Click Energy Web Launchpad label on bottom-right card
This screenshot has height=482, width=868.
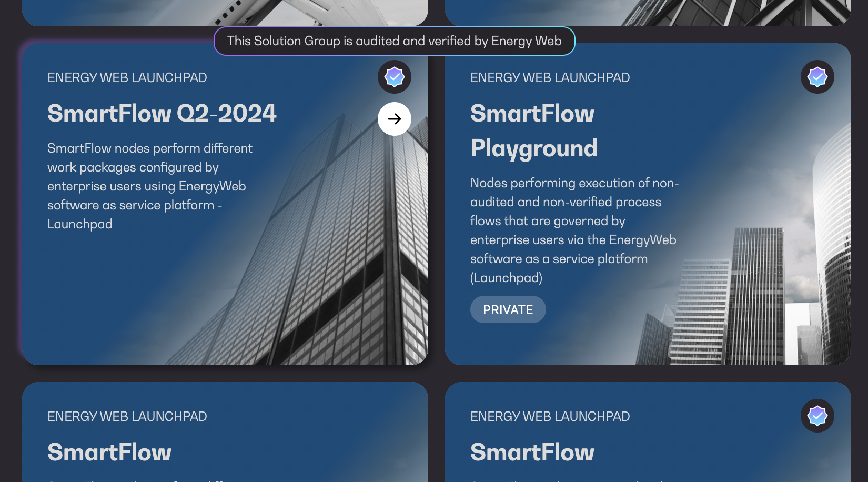pyautogui.click(x=550, y=417)
